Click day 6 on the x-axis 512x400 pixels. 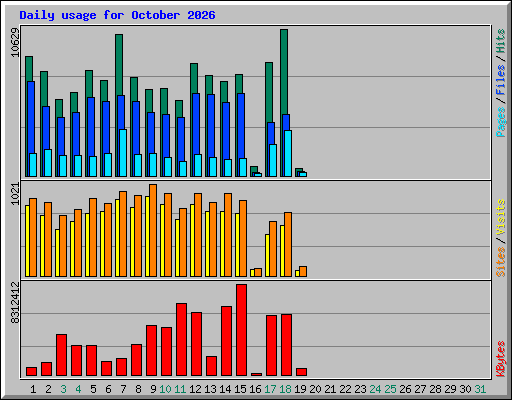point(108,389)
